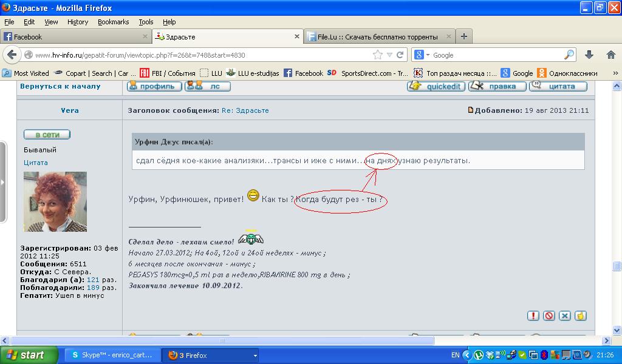The width and height of the screenshot is (622, 364).
Task: Open the URL history dropdown arrow
Action: point(389,55)
